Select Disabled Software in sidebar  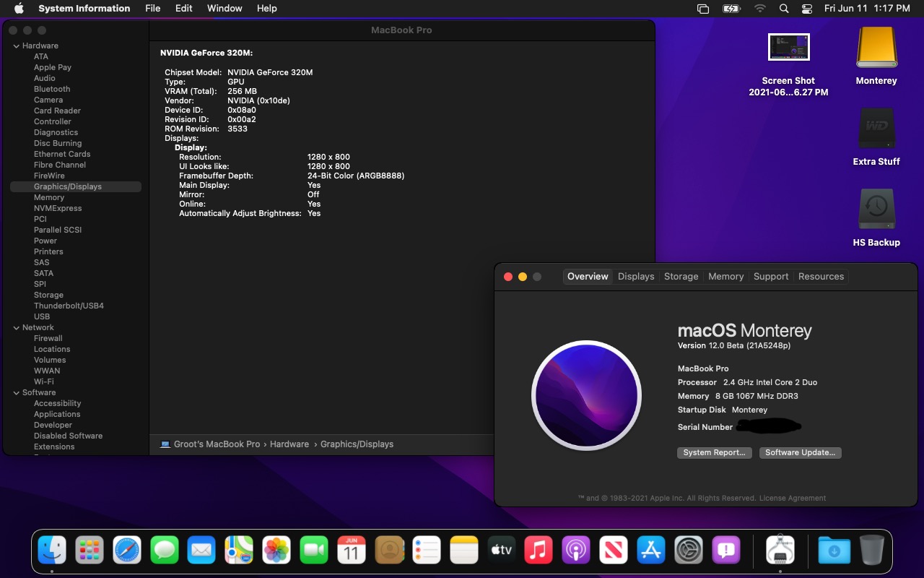click(68, 436)
